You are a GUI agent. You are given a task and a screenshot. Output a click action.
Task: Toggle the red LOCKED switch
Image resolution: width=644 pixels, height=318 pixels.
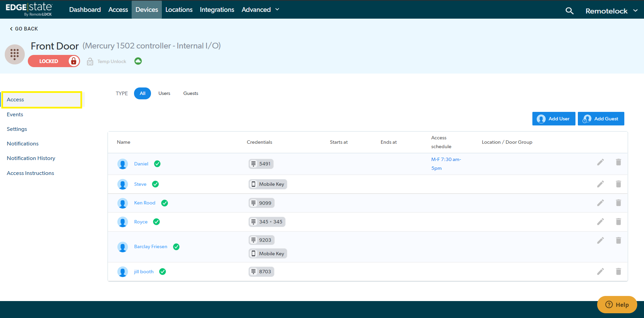coord(54,61)
